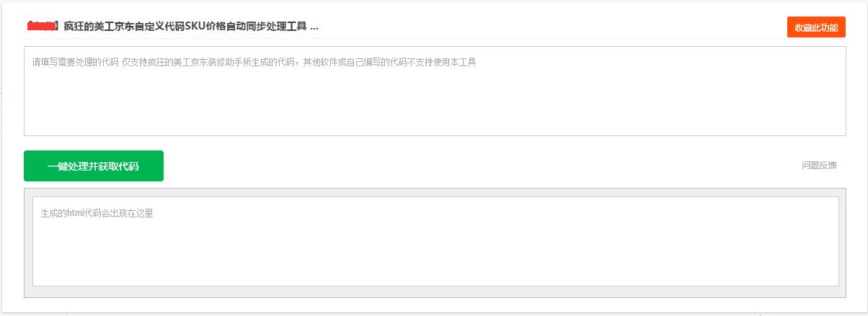The width and height of the screenshot is (868, 316).
Task: Click the heading words 京东自定义代码
Action: point(150,27)
